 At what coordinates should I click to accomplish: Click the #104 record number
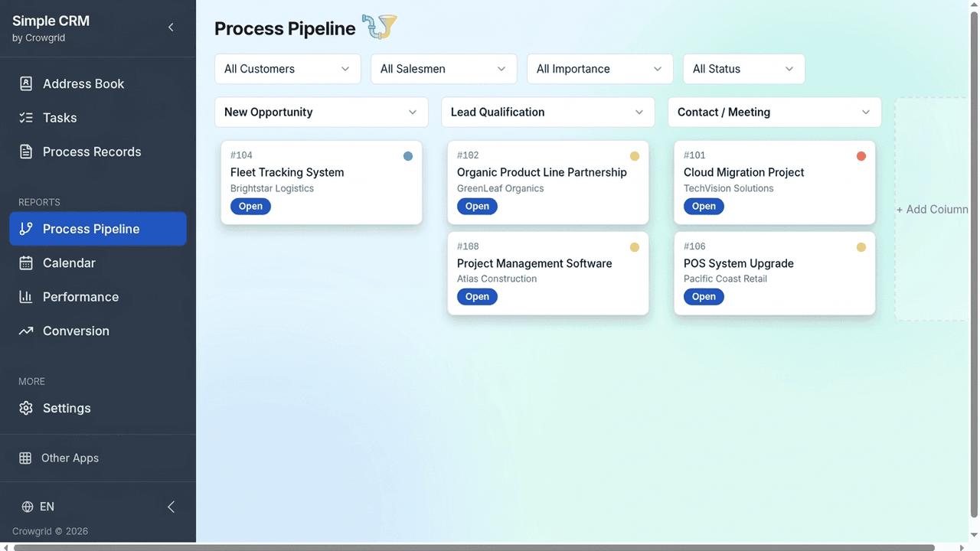(241, 155)
